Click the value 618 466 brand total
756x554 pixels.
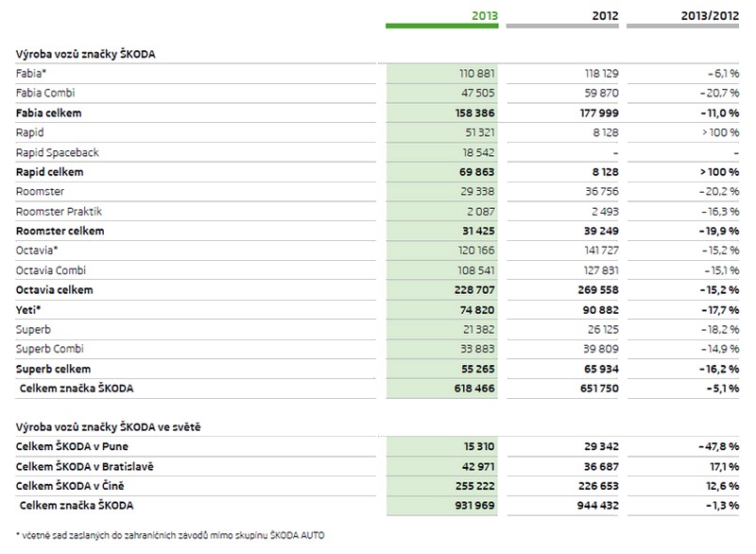point(474,389)
